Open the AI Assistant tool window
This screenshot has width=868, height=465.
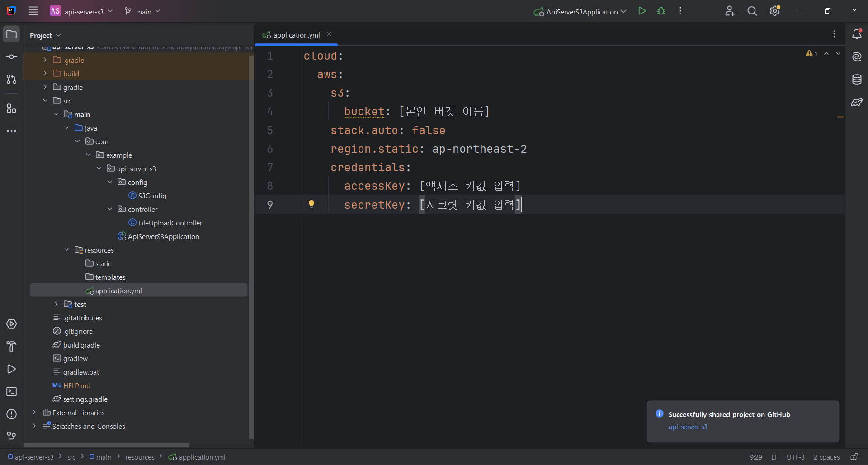[x=857, y=57]
